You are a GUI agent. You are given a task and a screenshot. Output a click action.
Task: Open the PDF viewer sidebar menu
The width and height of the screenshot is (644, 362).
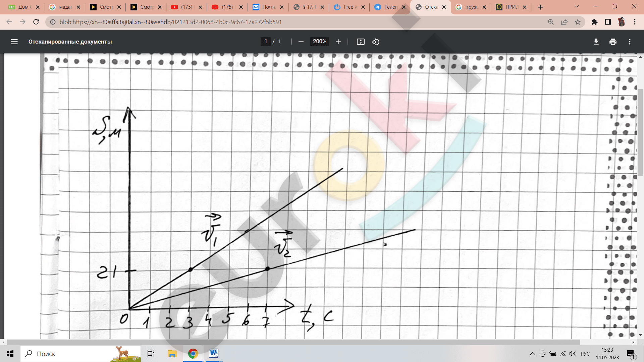[x=14, y=42]
